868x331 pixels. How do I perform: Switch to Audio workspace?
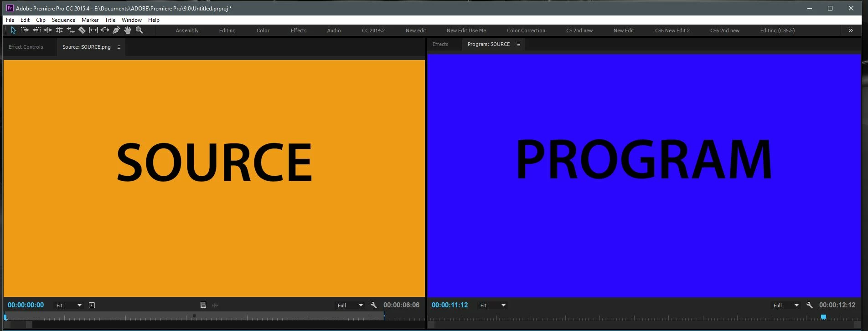point(334,31)
